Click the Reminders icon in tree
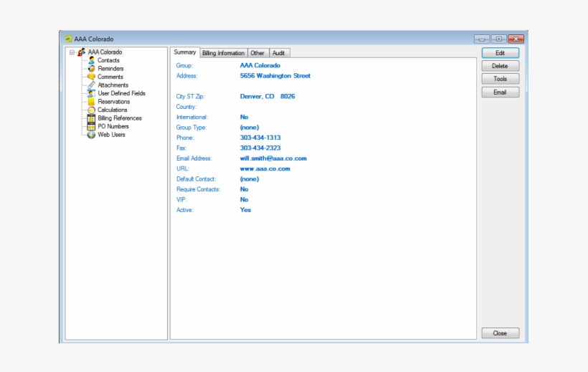The image size is (588, 372). coord(92,68)
